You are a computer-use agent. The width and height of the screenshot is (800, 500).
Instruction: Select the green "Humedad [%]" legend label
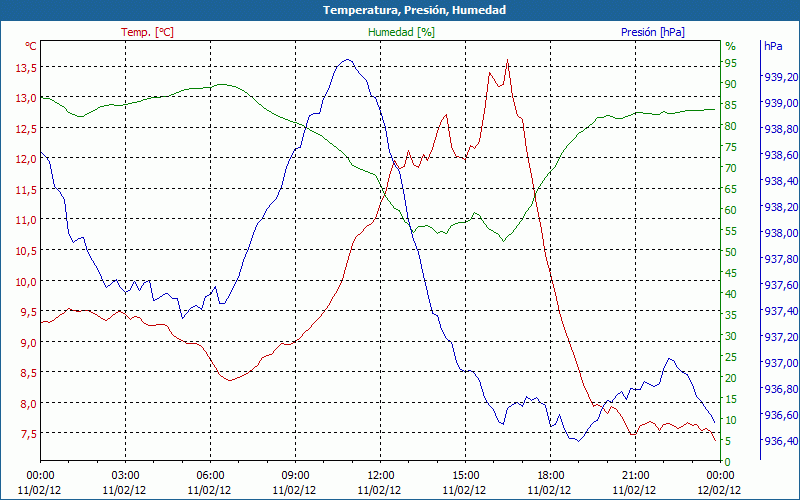[402, 32]
